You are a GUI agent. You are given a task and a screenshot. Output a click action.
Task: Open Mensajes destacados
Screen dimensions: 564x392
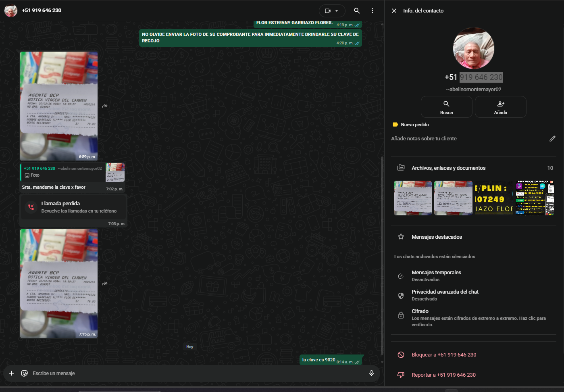point(437,237)
